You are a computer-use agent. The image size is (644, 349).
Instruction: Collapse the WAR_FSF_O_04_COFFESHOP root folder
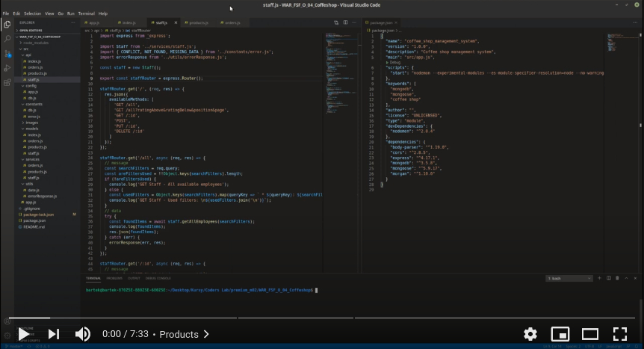click(x=39, y=37)
